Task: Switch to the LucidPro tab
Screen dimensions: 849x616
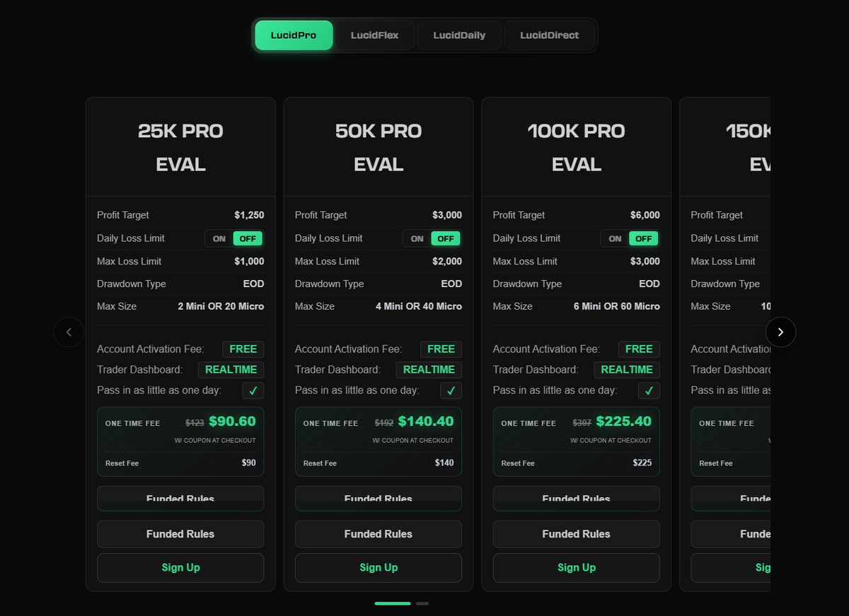Action: [x=294, y=35]
